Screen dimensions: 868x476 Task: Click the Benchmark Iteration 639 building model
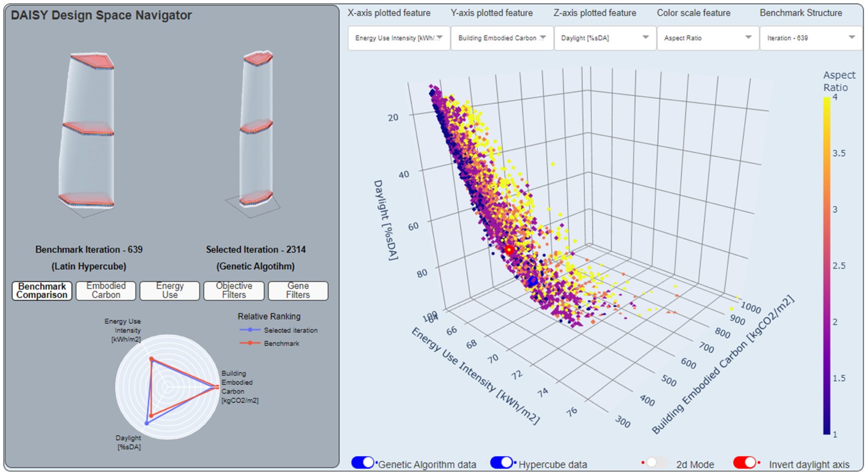[87, 131]
